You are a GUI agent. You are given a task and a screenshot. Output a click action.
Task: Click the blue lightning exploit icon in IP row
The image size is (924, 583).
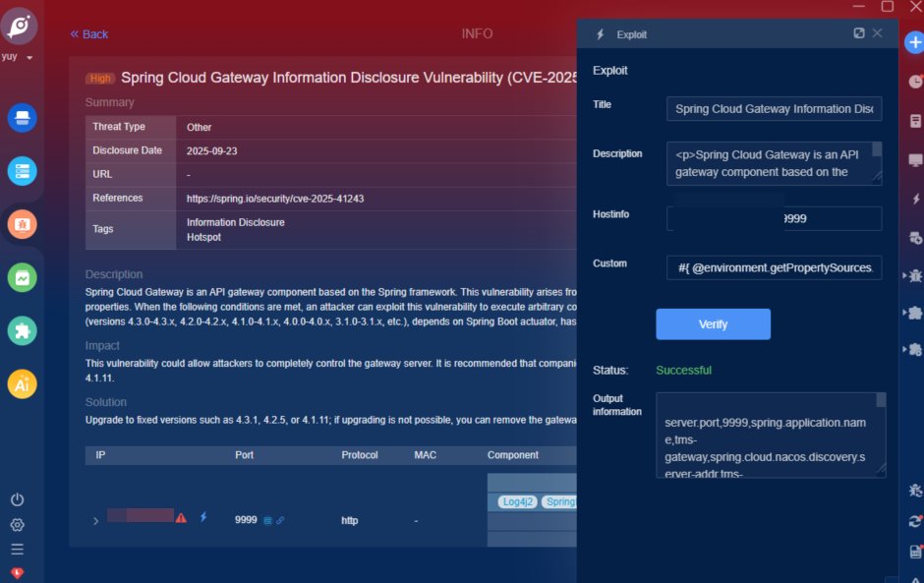click(203, 517)
